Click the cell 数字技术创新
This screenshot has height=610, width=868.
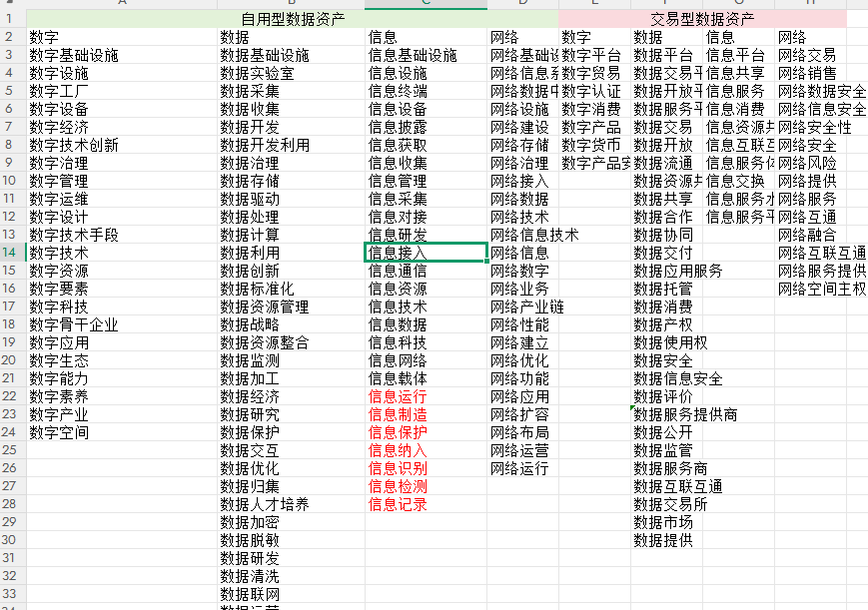click(x=122, y=145)
